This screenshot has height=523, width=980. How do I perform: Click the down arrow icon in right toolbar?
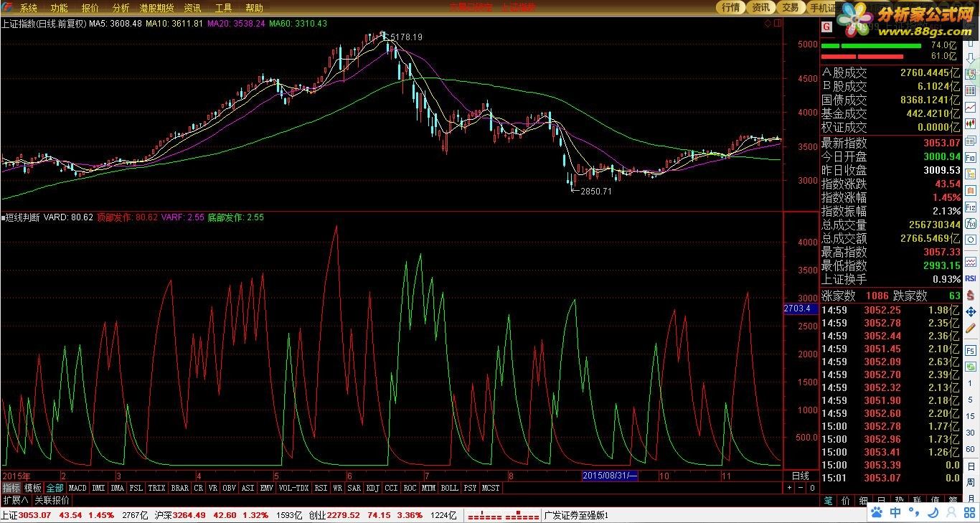pyautogui.click(x=971, y=59)
